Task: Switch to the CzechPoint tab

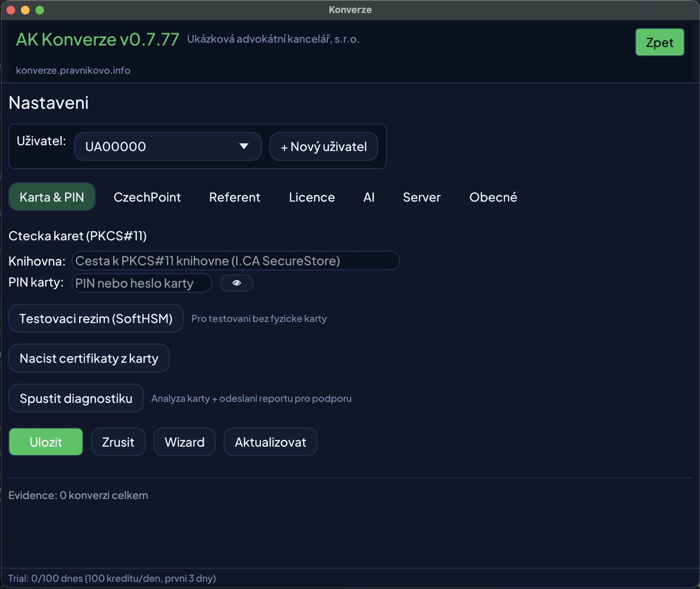Action: (x=147, y=197)
